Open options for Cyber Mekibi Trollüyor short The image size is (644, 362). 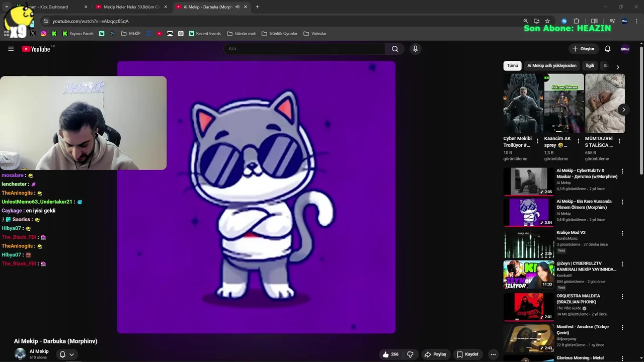(x=537, y=141)
